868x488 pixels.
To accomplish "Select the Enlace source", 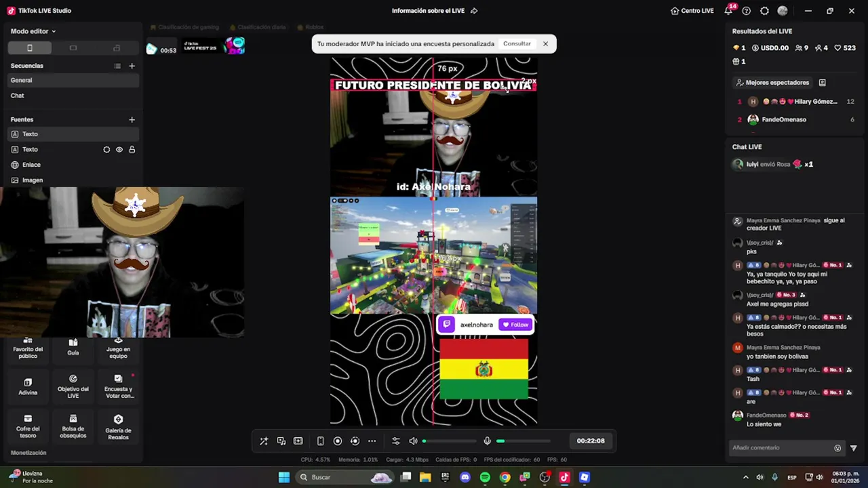I will pos(73,165).
